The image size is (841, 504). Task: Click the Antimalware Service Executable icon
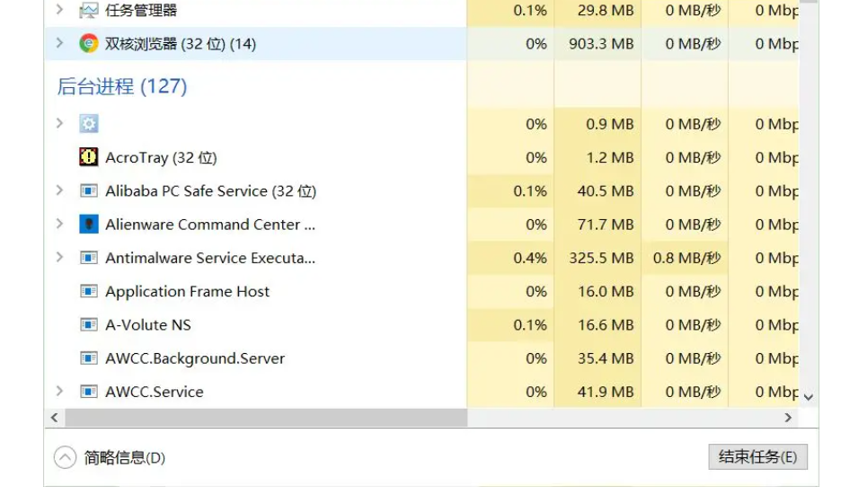click(88, 258)
